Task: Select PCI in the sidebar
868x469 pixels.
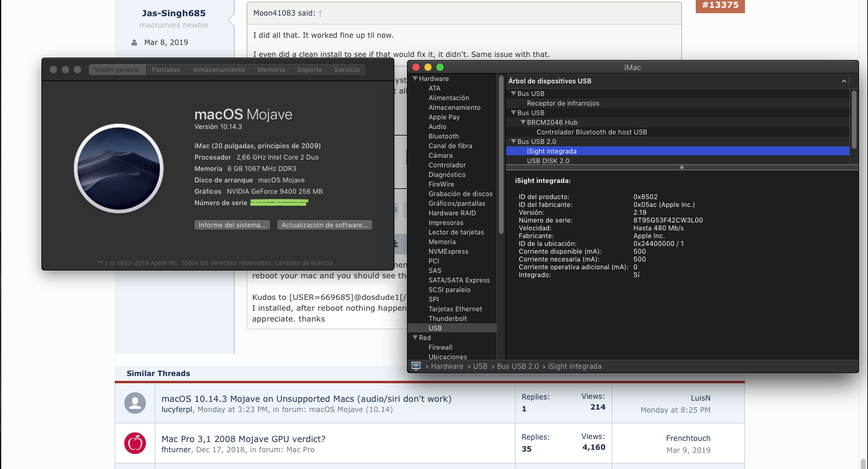Action: tap(434, 261)
